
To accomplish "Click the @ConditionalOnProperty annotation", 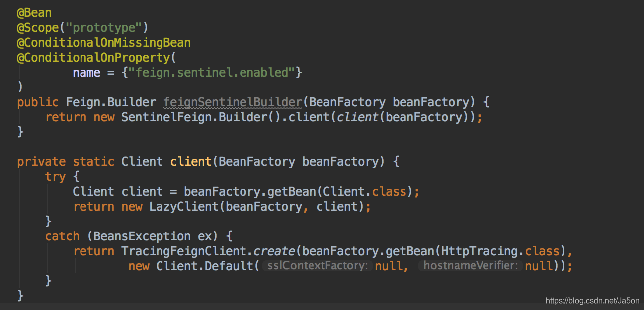I will [x=93, y=58].
